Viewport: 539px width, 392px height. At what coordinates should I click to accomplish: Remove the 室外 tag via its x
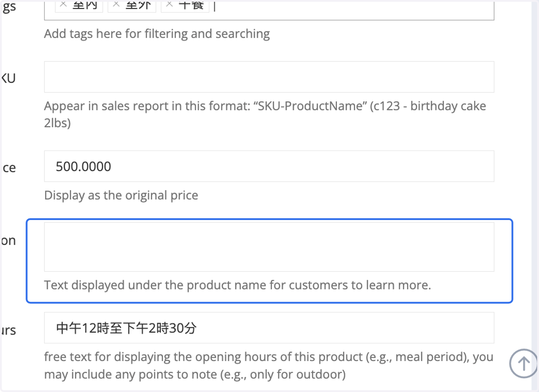[116, 4]
